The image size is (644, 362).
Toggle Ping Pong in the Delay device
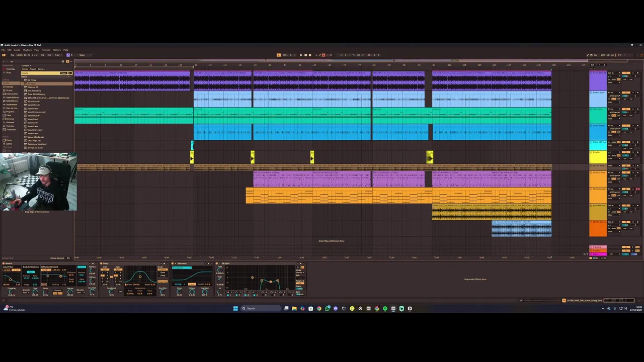pyautogui.click(x=163, y=282)
